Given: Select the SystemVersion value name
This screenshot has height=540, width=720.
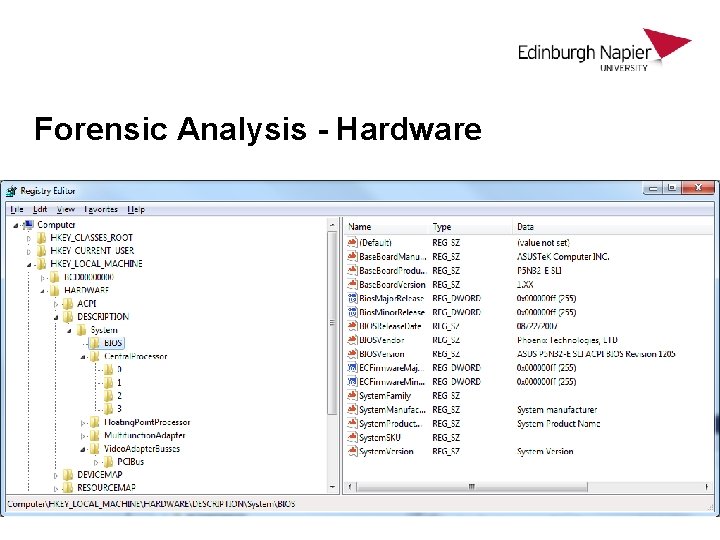Looking at the screenshot, I should 386,451.
